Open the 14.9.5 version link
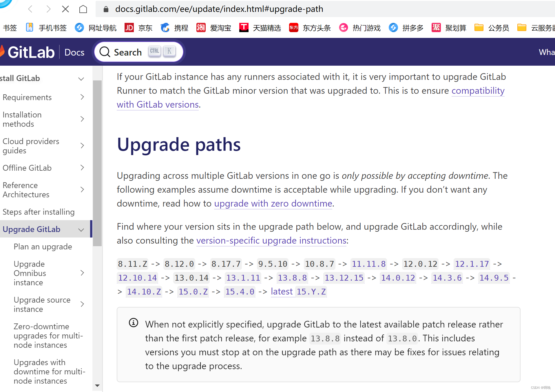The image size is (555, 392). point(494,278)
